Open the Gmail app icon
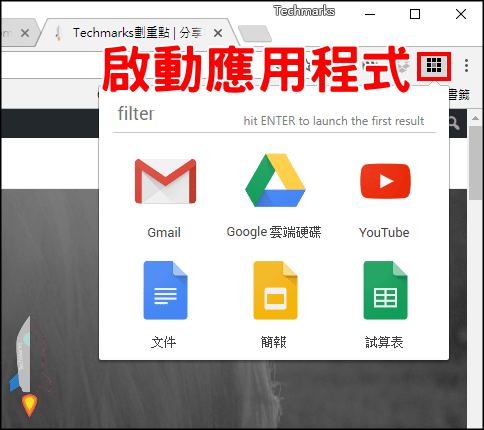Screen dimensions: 484x430 [x=165, y=181]
